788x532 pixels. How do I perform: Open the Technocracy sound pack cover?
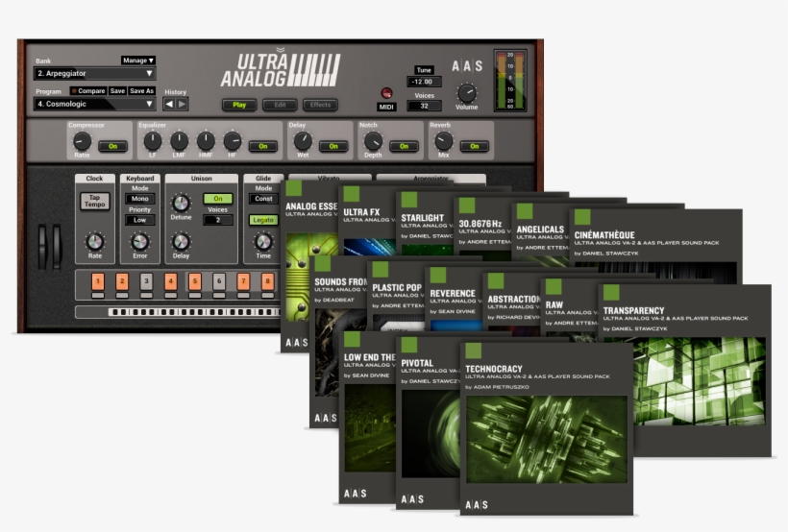546,429
